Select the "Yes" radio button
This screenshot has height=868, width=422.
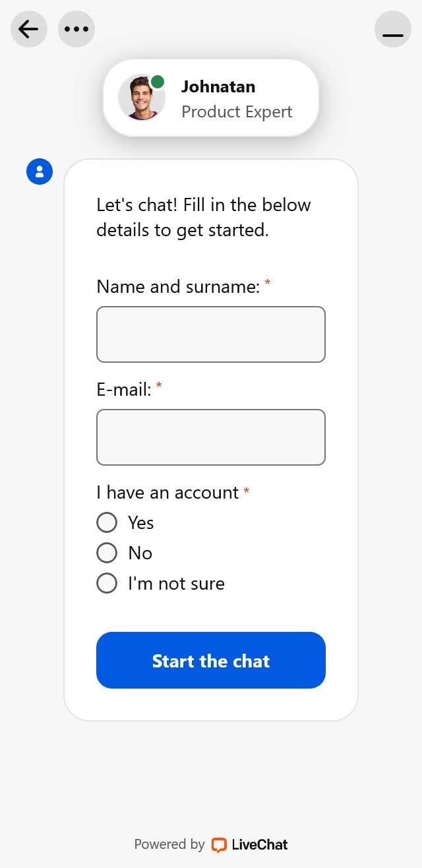pos(107,522)
